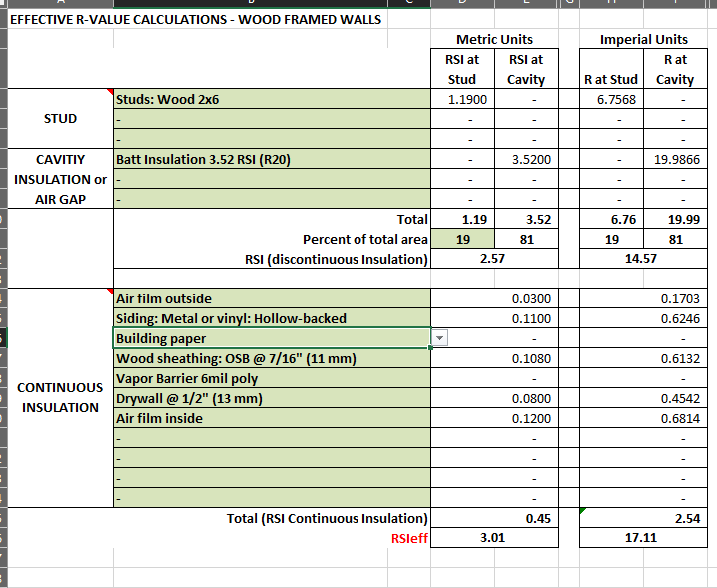717x588 pixels.
Task: Click the 'RSI at Cavity' header
Action: point(526,69)
